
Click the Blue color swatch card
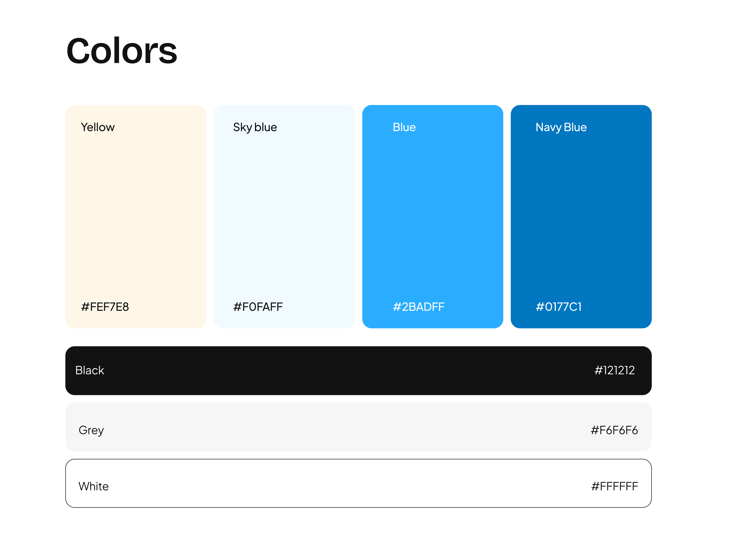pos(432,216)
